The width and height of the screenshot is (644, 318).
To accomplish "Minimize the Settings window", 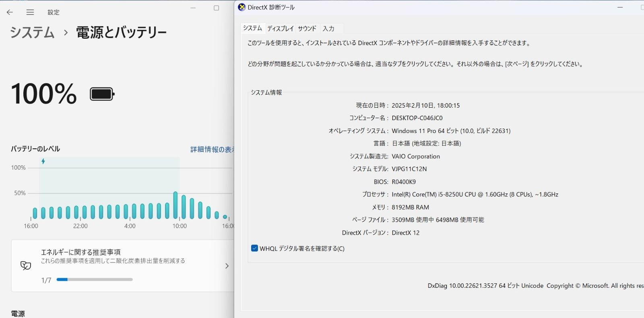I will [x=193, y=8].
